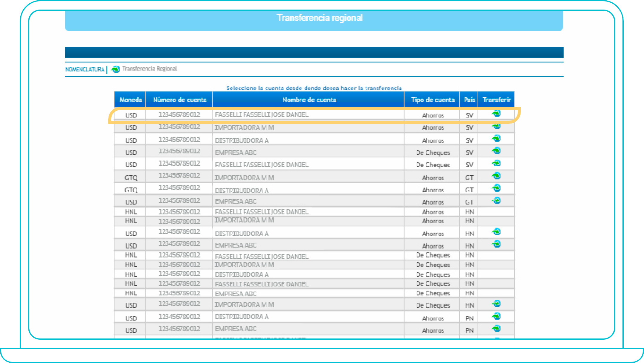Click transfer icon for EMPRESA ABC PN row

pyautogui.click(x=496, y=329)
